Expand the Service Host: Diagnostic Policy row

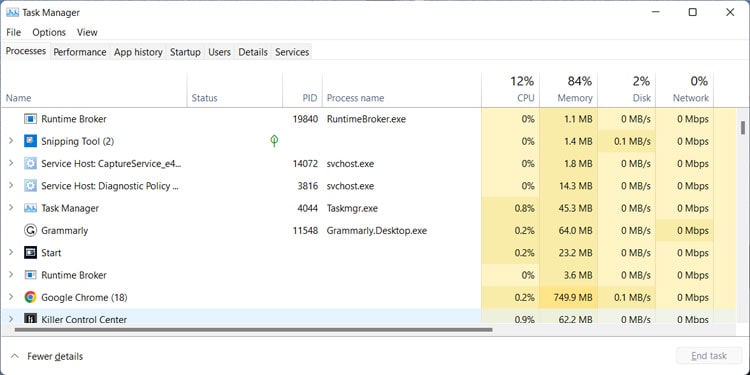(x=11, y=186)
